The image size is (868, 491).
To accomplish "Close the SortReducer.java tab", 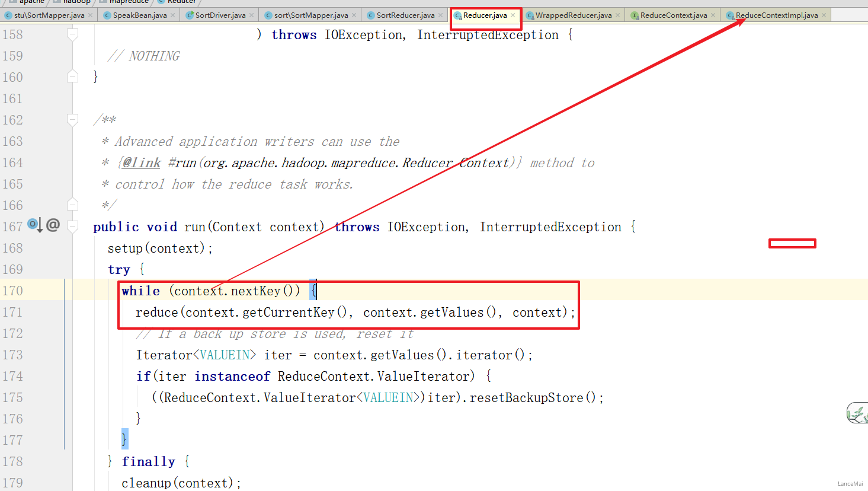I will (x=440, y=15).
